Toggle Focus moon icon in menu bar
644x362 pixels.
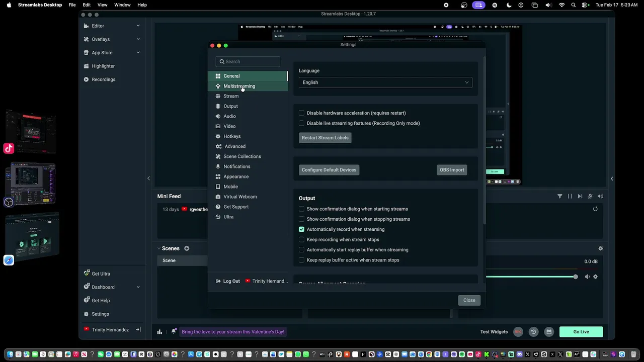coord(509,5)
